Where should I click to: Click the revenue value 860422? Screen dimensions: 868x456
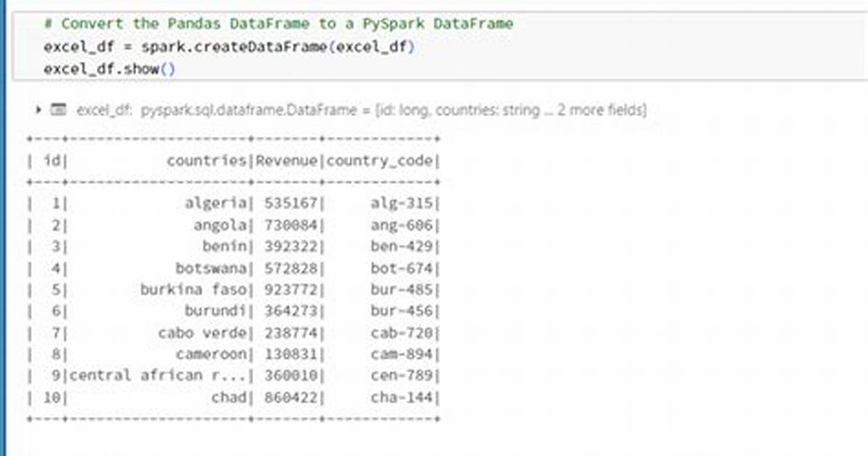click(x=291, y=397)
